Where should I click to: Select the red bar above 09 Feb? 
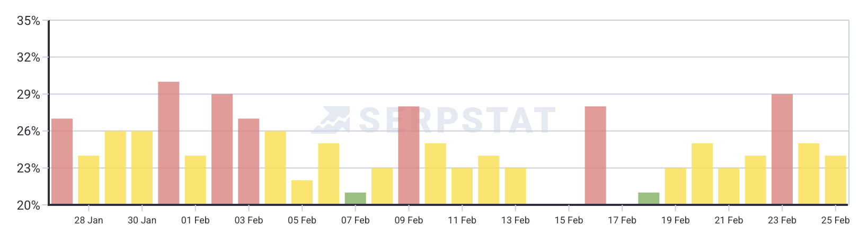pyautogui.click(x=409, y=155)
